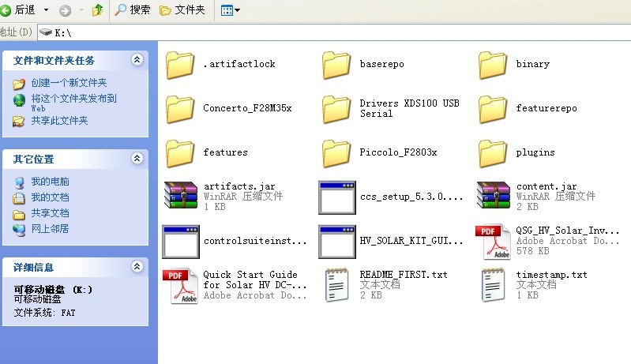
Task: Open 我的文档 from other places
Action: (x=50, y=197)
